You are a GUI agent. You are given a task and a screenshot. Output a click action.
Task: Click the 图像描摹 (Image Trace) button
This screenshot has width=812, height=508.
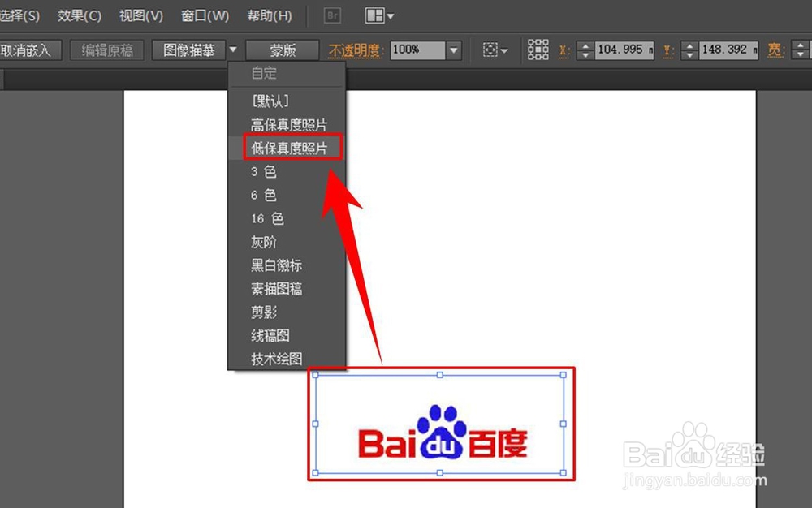pyautogui.click(x=189, y=50)
